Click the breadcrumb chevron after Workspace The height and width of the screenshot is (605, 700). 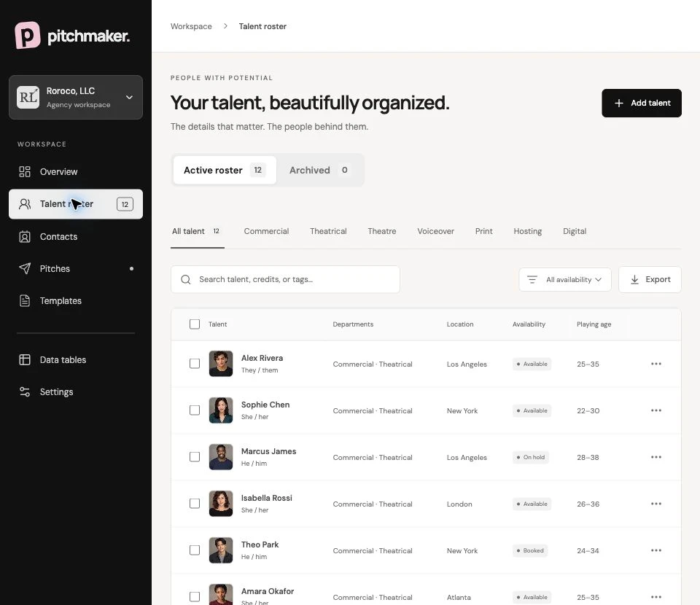click(225, 26)
